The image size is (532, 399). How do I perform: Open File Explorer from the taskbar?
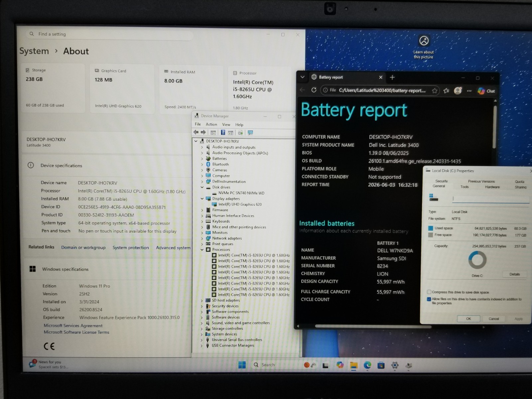[x=353, y=365]
